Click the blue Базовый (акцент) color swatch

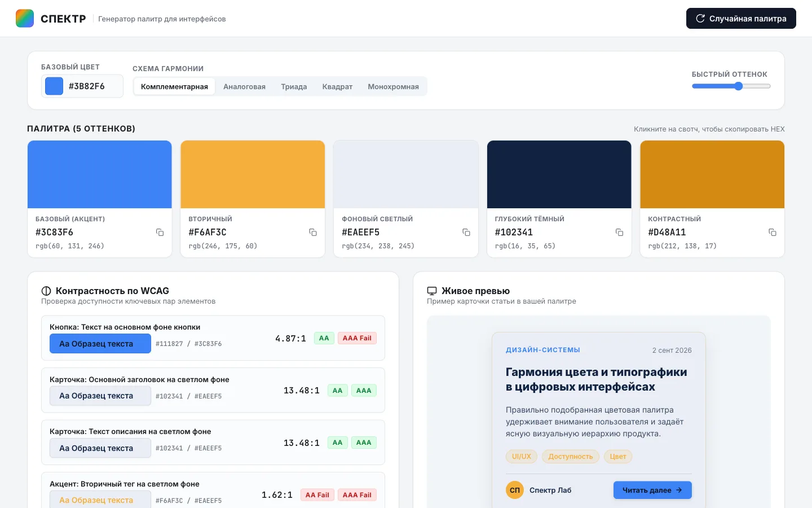100,174
